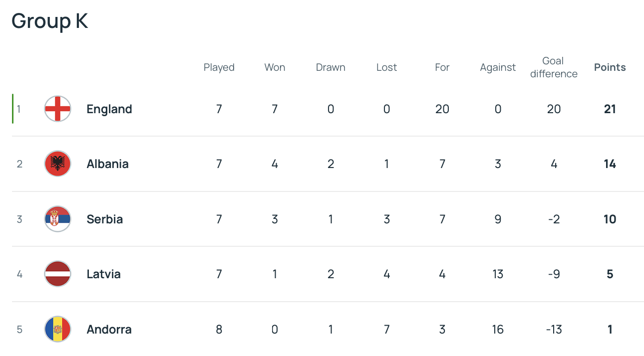Image resolution: width=644 pixels, height=356 pixels.
Task: Click the Points column header
Action: (610, 67)
